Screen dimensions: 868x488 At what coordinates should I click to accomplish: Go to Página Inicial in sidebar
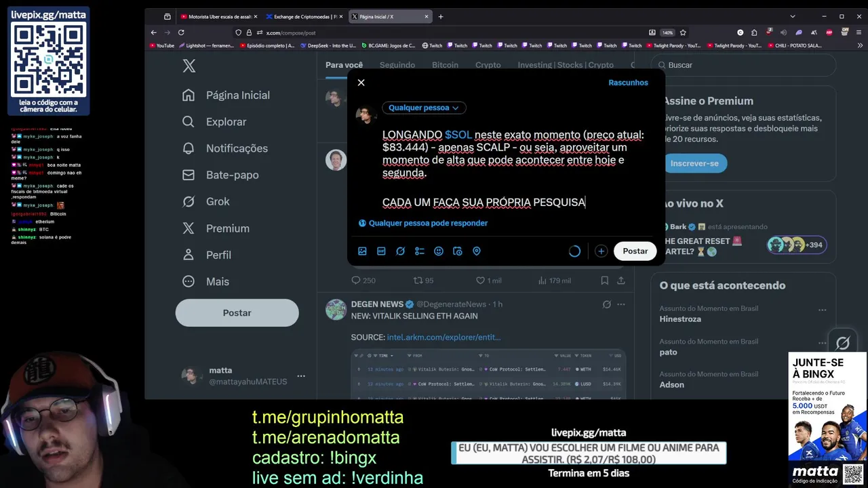click(226, 96)
